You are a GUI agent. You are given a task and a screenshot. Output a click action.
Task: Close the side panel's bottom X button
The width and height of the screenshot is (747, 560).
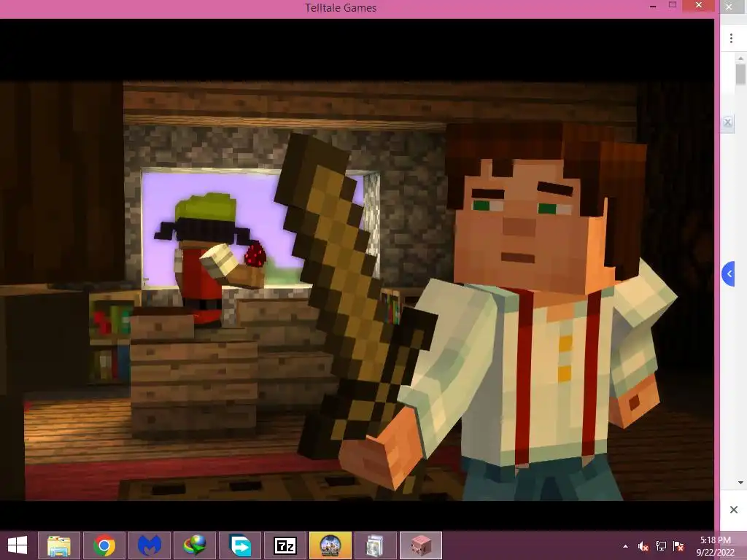tap(734, 510)
